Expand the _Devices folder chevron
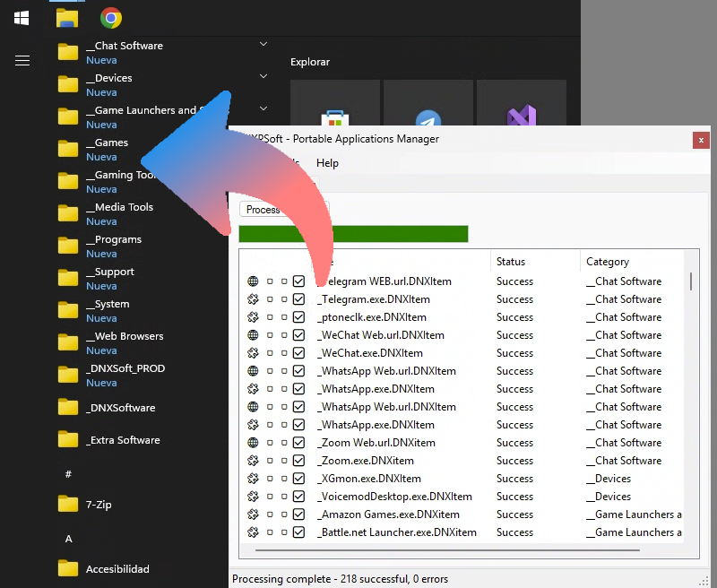This screenshot has width=717, height=588. click(x=263, y=76)
